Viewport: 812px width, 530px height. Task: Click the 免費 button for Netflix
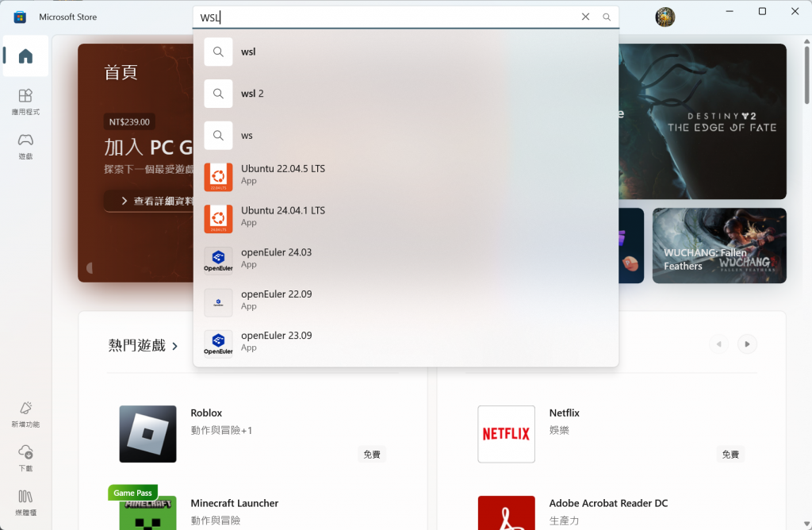click(730, 455)
